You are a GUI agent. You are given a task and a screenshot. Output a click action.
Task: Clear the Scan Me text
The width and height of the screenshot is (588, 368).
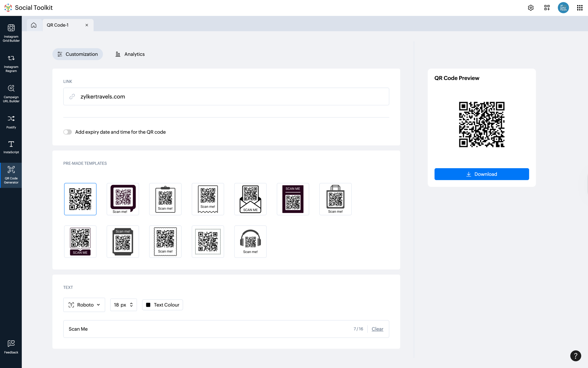point(377,329)
